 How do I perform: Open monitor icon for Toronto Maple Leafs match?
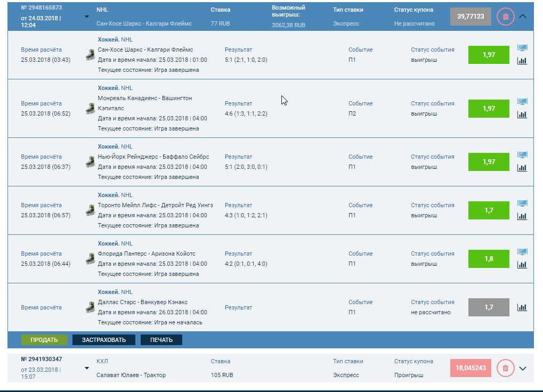click(522, 203)
